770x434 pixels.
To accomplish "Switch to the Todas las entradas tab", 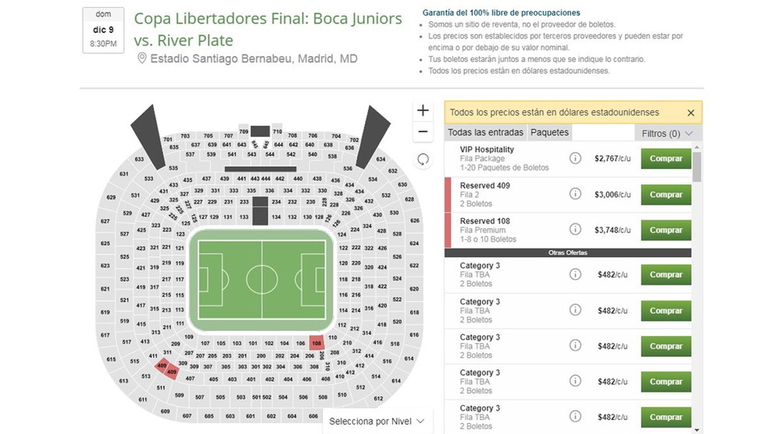I will (x=485, y=132).
